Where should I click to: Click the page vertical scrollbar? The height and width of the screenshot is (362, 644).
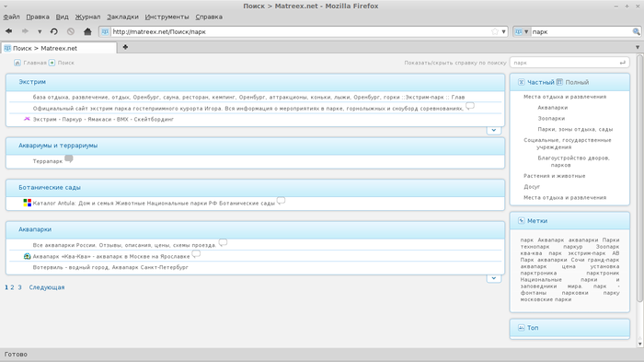(639, 179)
